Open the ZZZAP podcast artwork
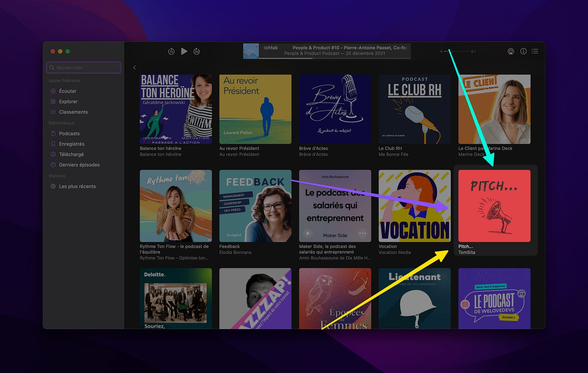 (255, 298)
